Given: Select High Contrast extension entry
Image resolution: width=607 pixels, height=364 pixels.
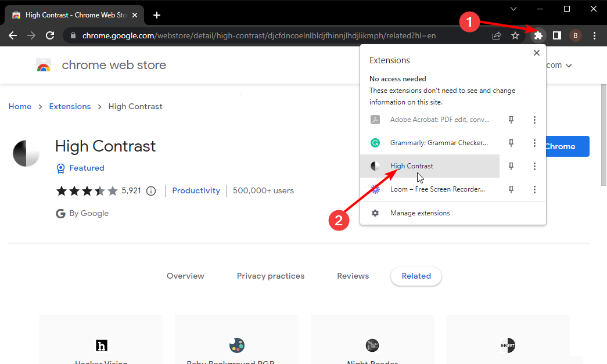Looking at the screenshot, I should [430, 166].
